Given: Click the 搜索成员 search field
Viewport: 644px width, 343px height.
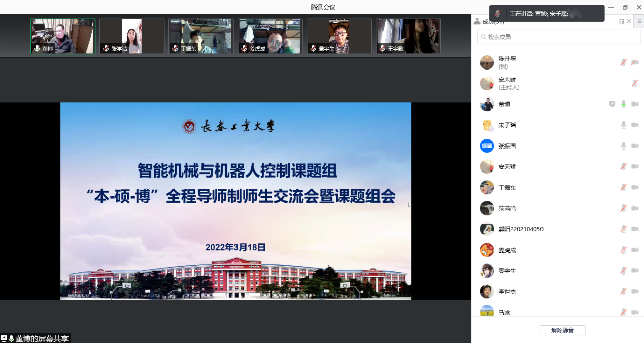Looking at the screenshot, I should click(x=558, y=37).
